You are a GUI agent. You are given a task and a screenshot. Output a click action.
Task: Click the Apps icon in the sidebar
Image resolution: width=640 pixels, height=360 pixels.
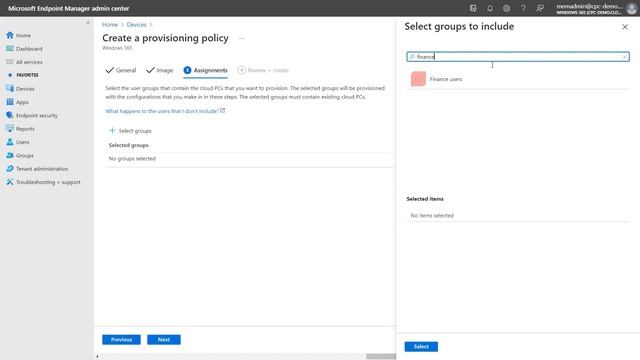[10, 102]
